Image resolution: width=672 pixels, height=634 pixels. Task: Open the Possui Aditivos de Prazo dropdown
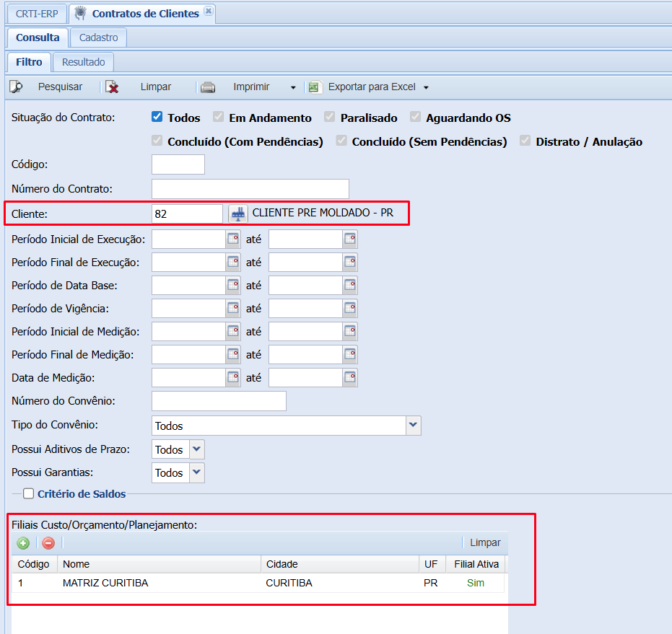coord(197,449)
